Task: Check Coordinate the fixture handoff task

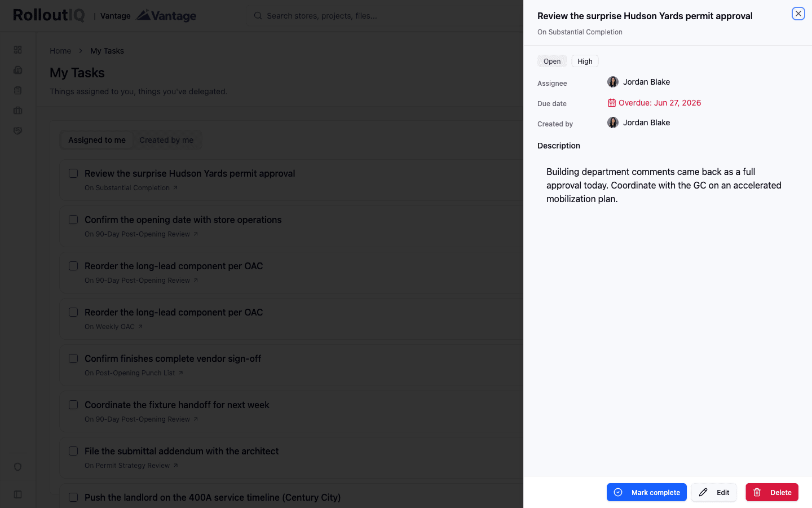Action: point(73,405)
